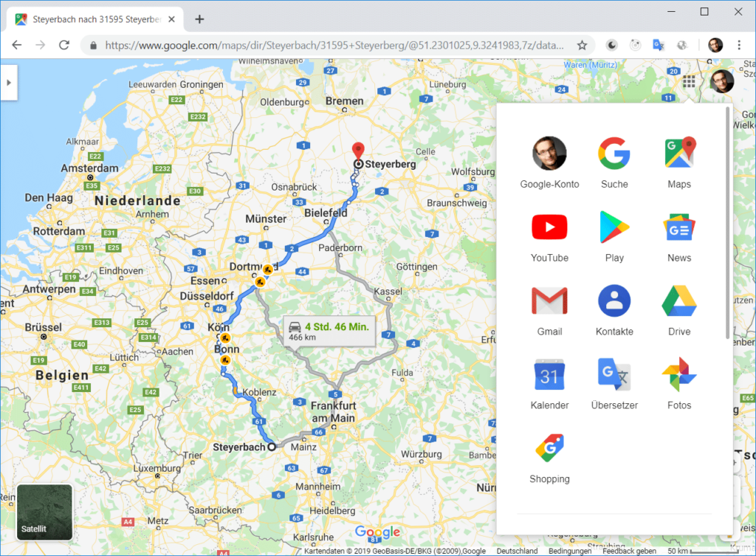Click the Frankfurt am Main city label
The image size is (756, 556).
click(334, 412)
